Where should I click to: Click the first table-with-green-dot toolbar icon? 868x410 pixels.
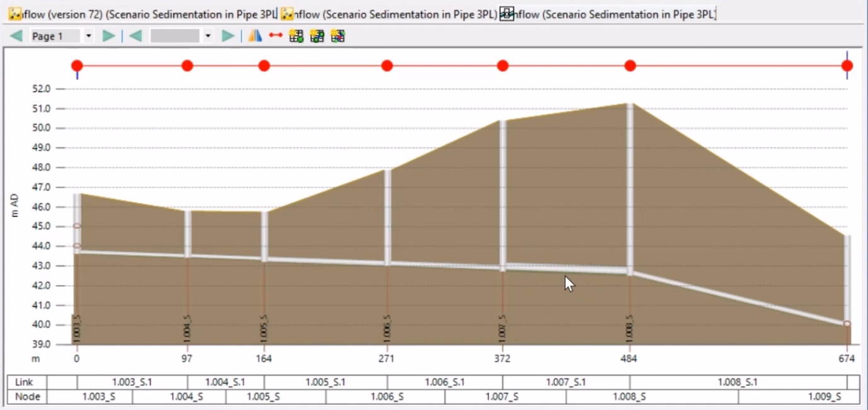pos(296,36)
